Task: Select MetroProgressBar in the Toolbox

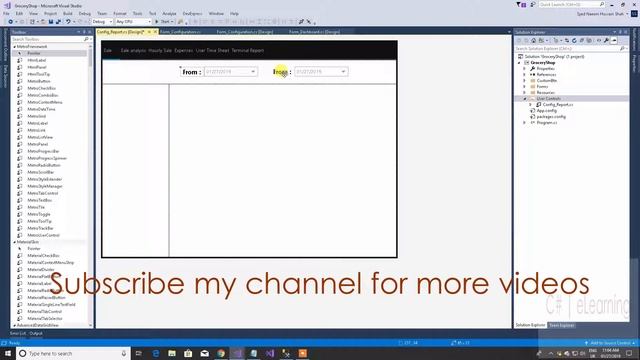Action: [43, 151]
